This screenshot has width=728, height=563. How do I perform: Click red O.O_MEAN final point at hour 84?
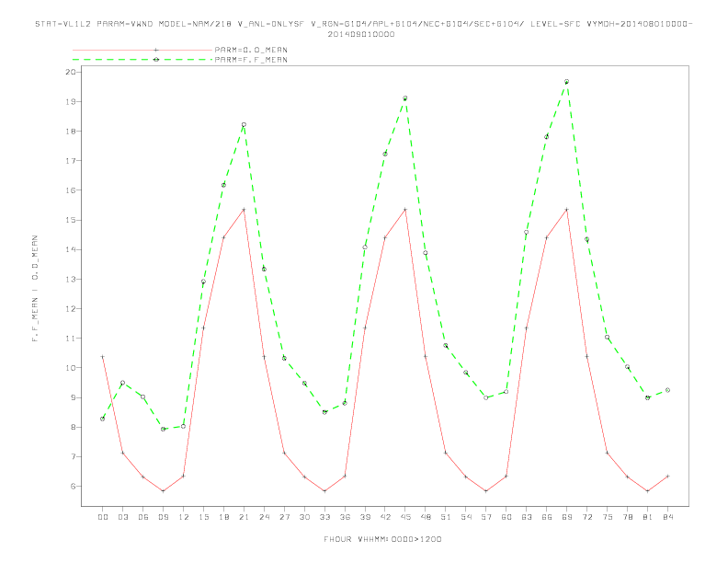pyautogui.click(x=667, y=477)
